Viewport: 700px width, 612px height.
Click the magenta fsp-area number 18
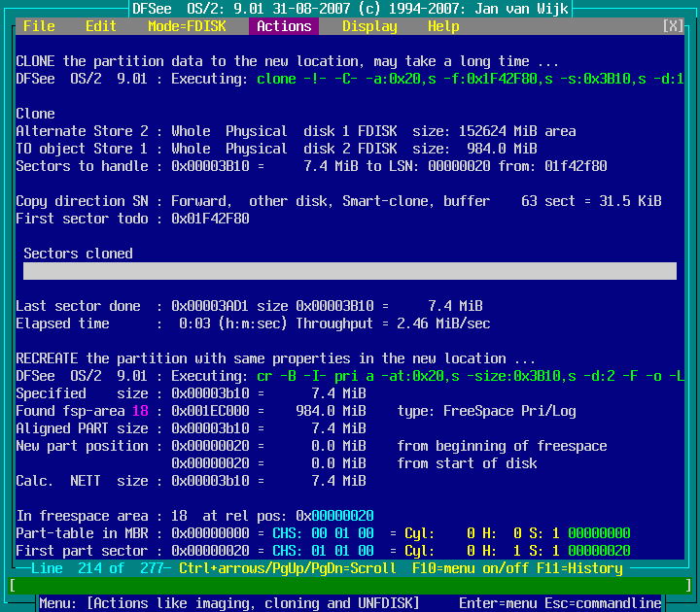pos(140,411)
